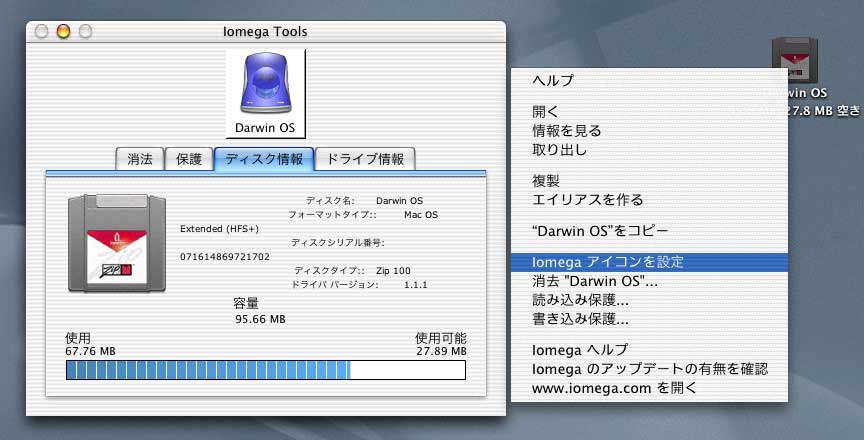Choose エイリアスを作る menu item
The image size is (864, 440).
click(x=649, y=199)
